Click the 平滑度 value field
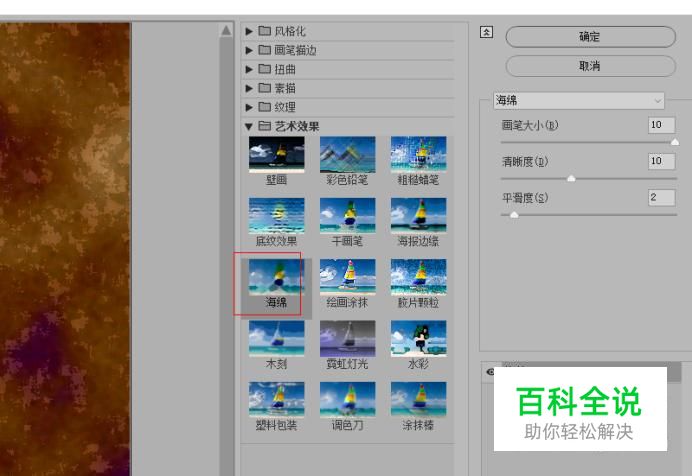The width and height of the screenshot is (692, 476). [x=661, y=198]
